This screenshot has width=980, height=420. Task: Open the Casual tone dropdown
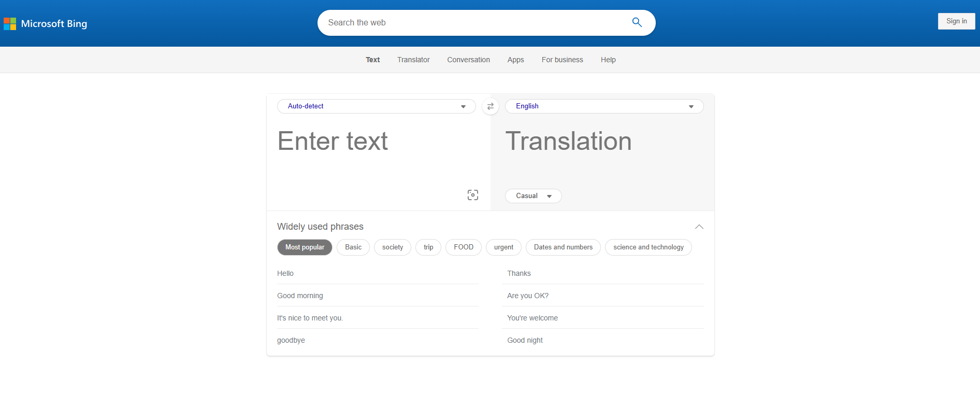(534, 196)
